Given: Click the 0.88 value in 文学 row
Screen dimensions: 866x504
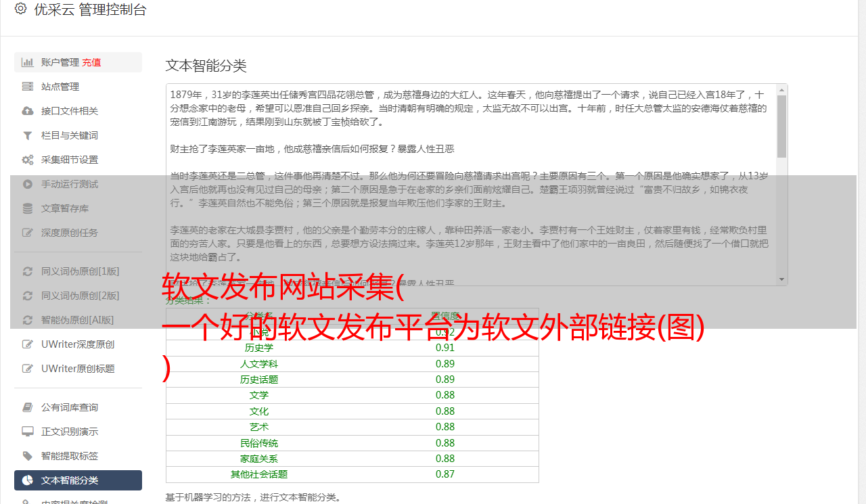Looking at the screenshot, I should pos(445,395).
